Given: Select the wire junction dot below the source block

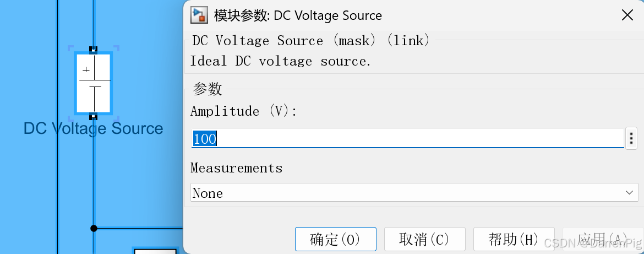Looking at the screenshot, I should point(94,228).
